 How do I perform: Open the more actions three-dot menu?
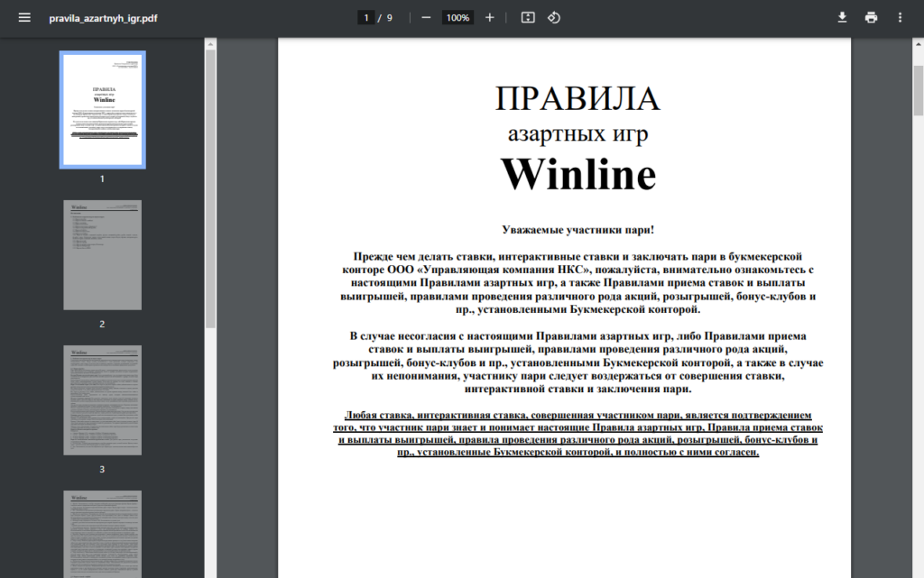pos(900,18)
